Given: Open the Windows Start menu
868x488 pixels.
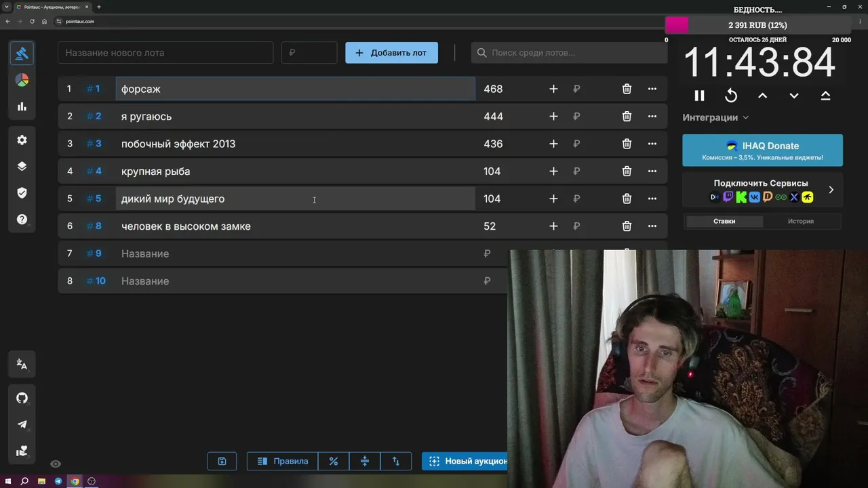Looking at the screenshot, I should coord(7,481).
